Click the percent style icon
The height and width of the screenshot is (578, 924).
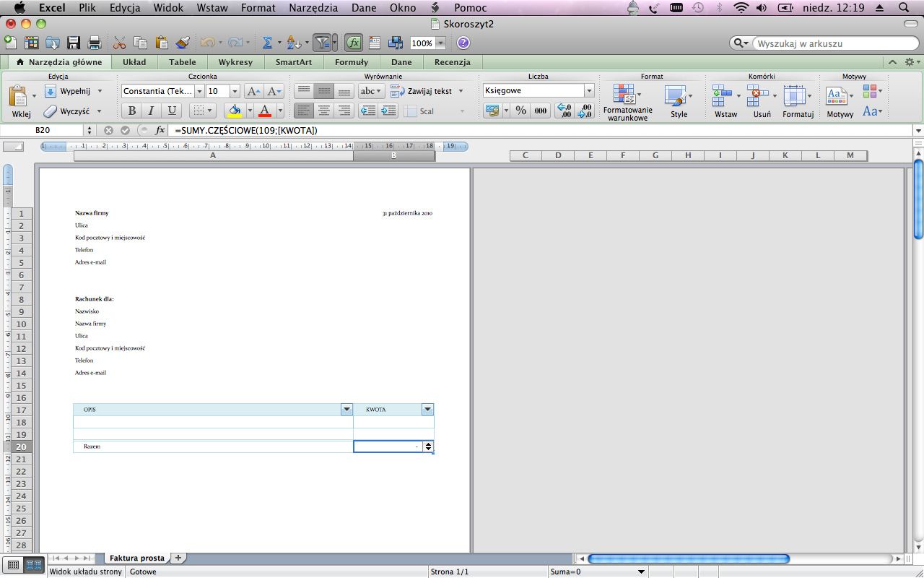pos(520,111)
